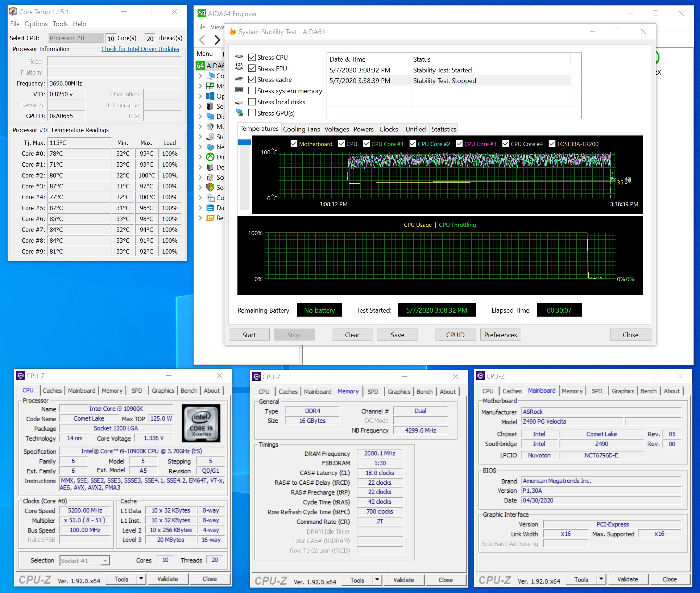Expand the Motherboard tree node chevron

click(x=200, y=86)
